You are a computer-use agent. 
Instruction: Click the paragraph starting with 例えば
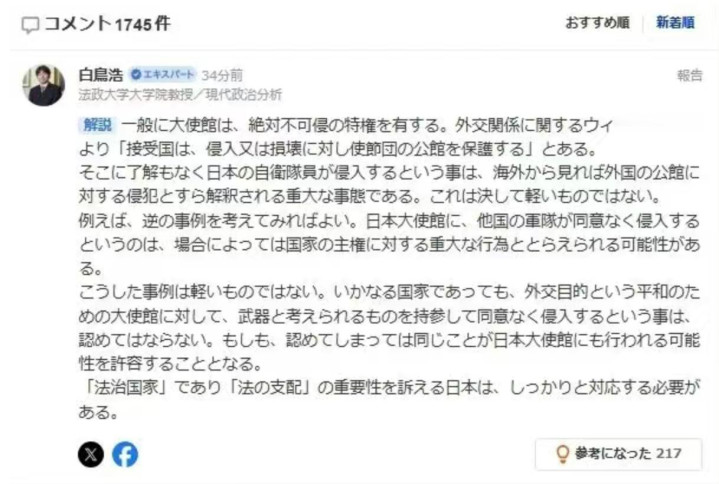(389, 244)
